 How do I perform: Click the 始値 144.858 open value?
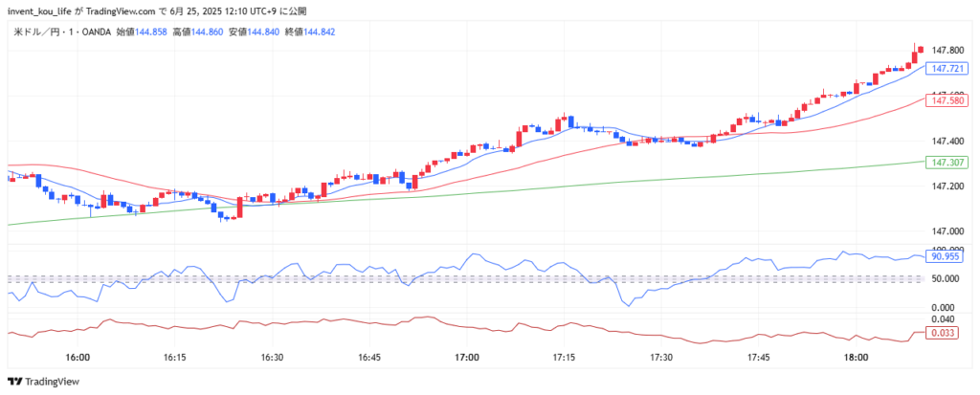coord(142,32)
